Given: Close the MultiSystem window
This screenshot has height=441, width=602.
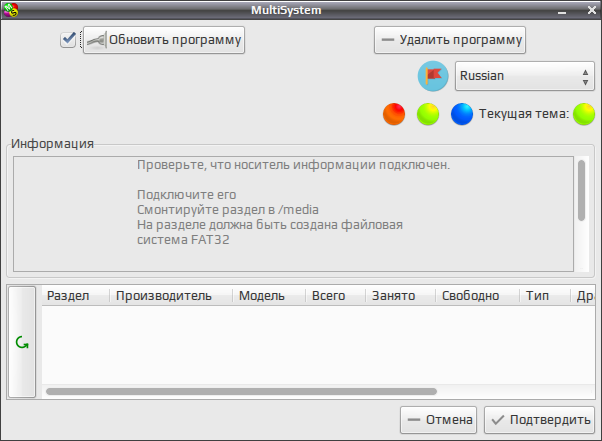Looking at the screenshot, I should 592,10.
